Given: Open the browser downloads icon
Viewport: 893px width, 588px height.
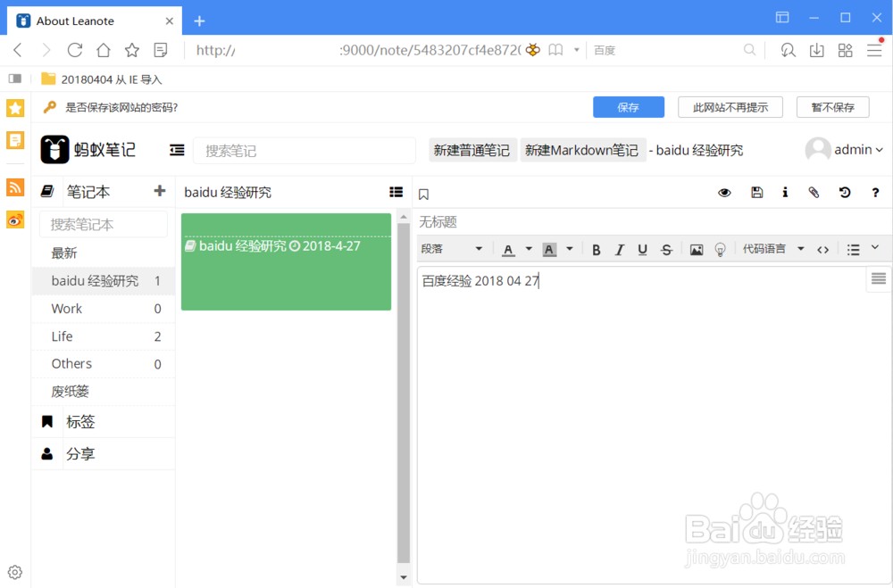Looking at the screenshot, I should pos(817,50).
